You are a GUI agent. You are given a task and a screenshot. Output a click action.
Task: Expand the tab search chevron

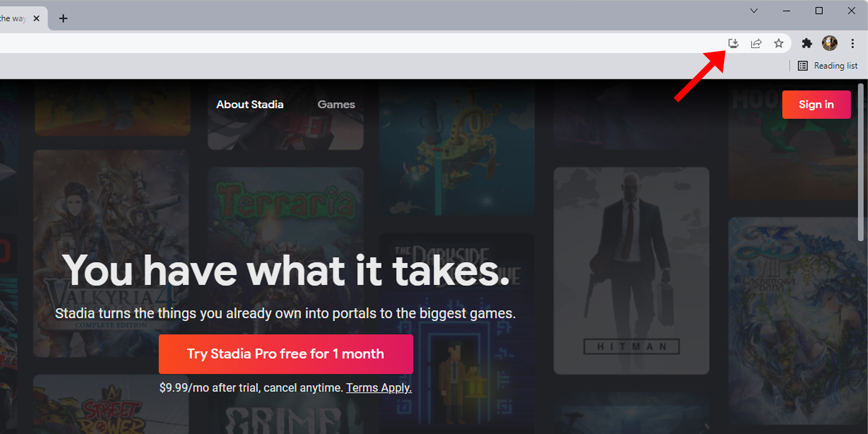(x=754, y=11)
